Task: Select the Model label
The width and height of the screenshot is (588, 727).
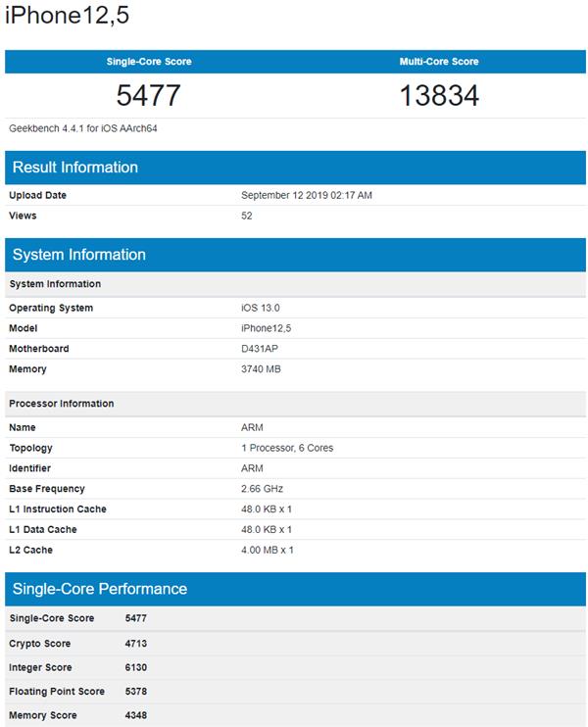Action: pyautogui.click(x=24, y=328)
